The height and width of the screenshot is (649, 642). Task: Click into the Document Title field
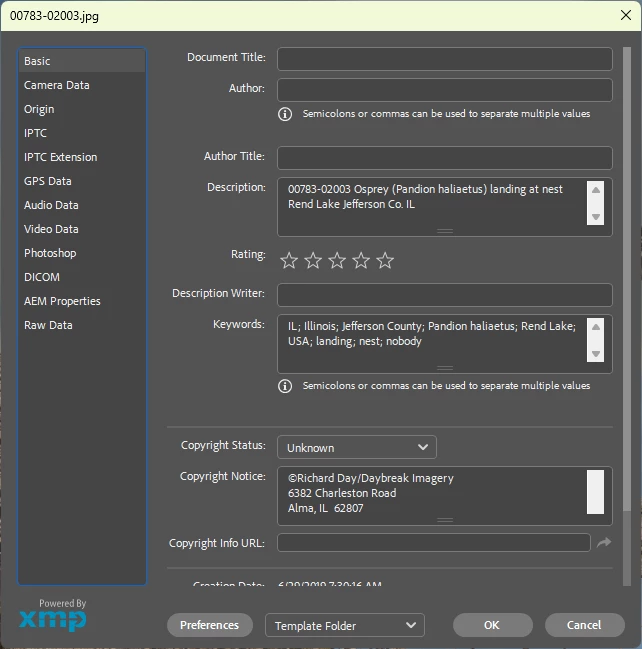pos(445,59)
